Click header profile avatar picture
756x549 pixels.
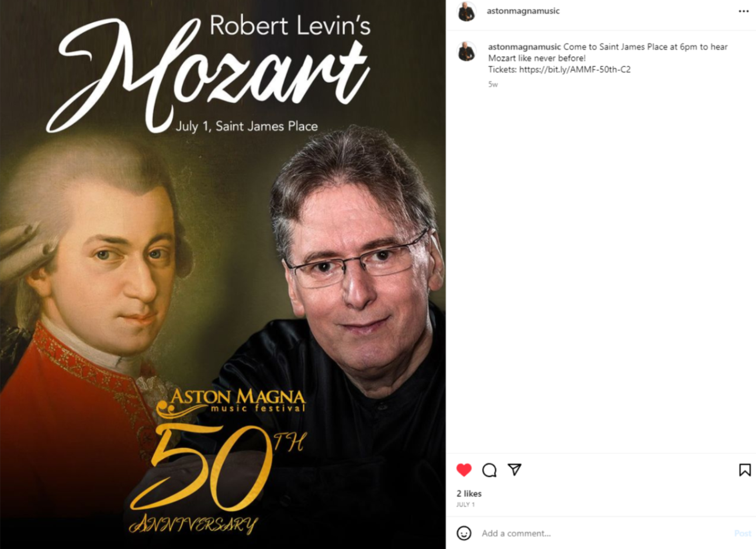(x=467, y=11)
